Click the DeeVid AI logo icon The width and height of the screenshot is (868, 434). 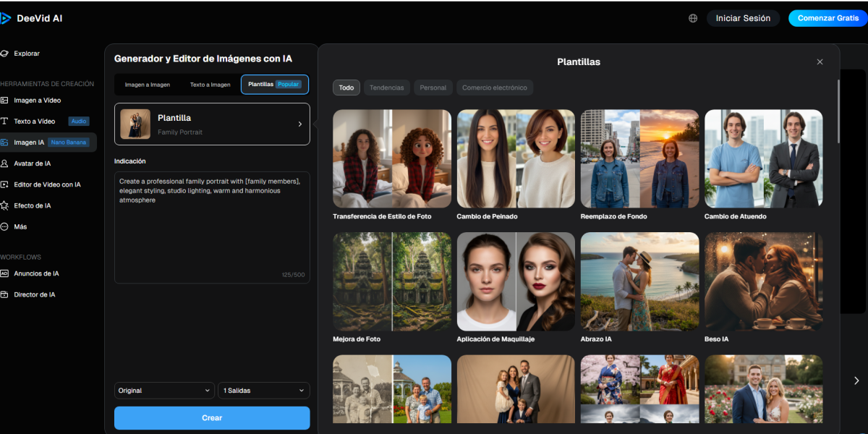(x=6, y=18)
